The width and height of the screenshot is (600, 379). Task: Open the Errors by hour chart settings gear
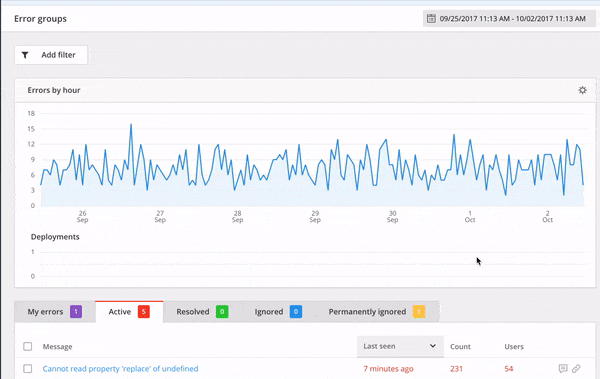[x=582, y=90]
